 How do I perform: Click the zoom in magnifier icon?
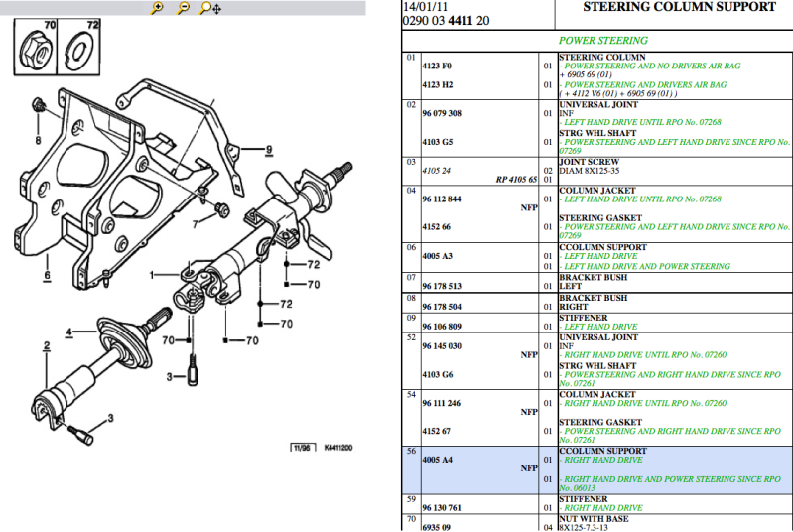(157, 8)
